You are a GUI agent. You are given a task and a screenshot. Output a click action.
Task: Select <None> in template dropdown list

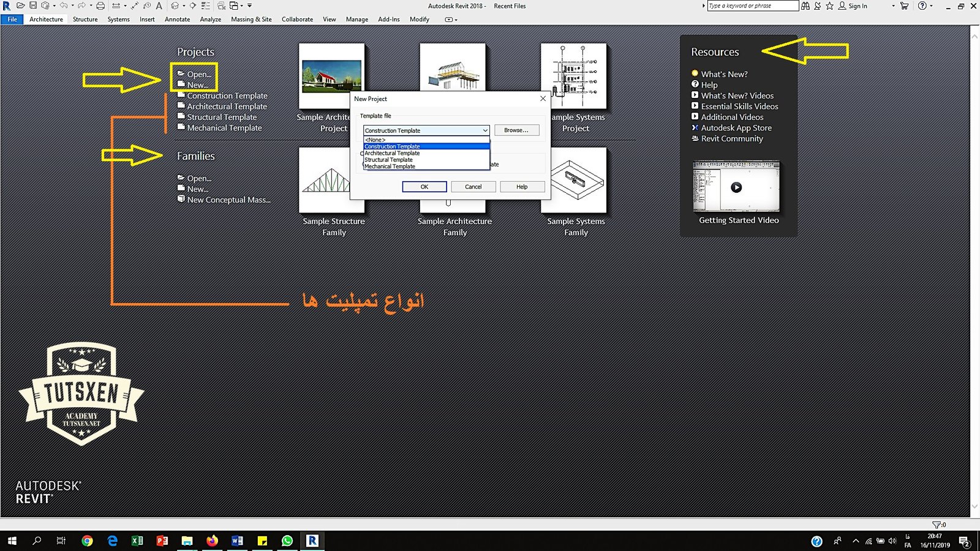pyautogui.click(x=426, y=140)
